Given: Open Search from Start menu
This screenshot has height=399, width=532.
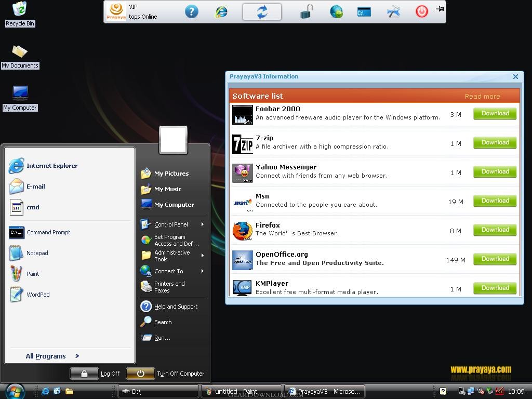Looking at the screenshot, I should tap(156, 322).
